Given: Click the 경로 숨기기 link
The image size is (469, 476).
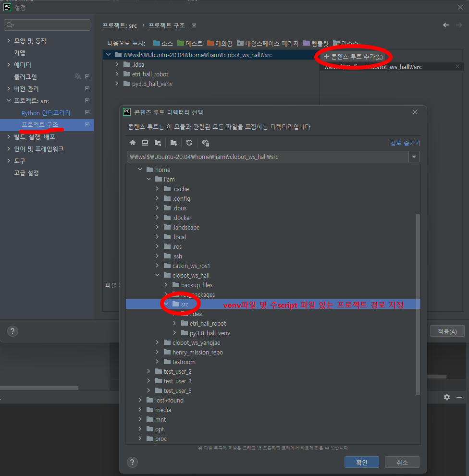Looking at the screenshot, I should point(405,143).
